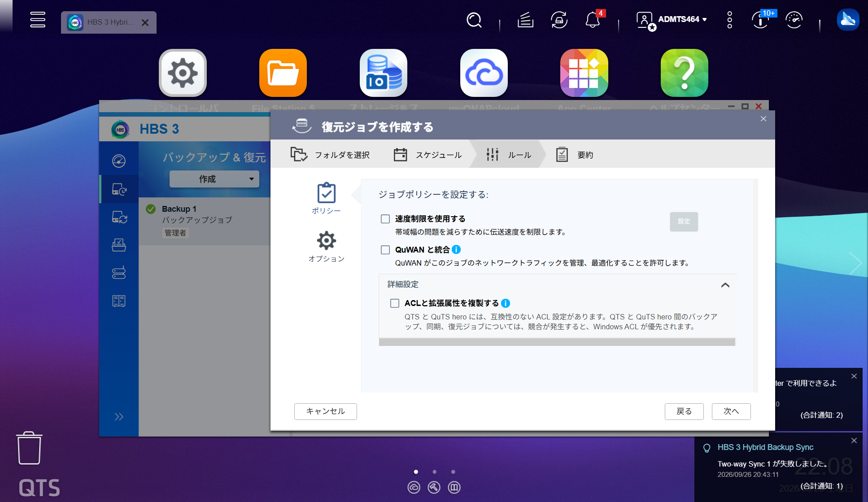Launch App Center colorful grid icon
This screenshot has height=502, width=868.
(x=584, y=73)
